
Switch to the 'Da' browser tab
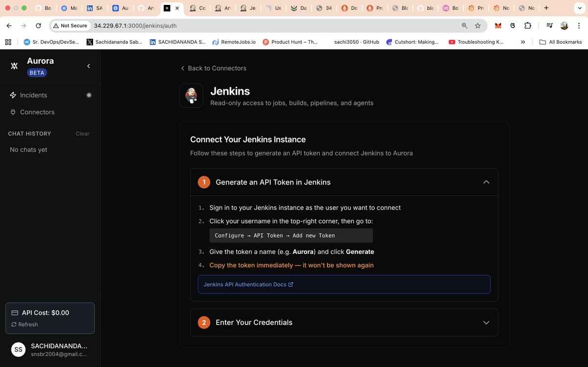pyautogui.click(x=299, y=8)
